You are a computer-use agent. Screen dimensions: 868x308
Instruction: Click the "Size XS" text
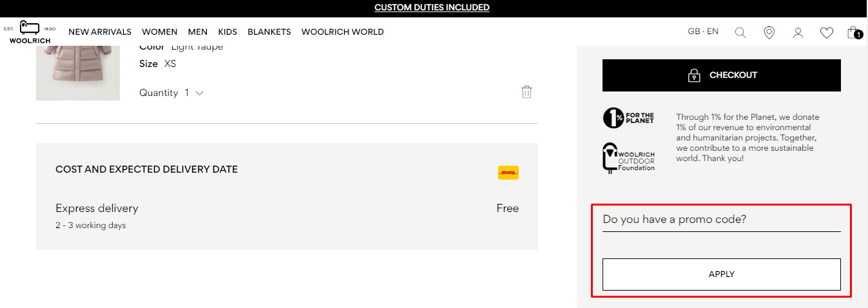[x=158, y=64]
